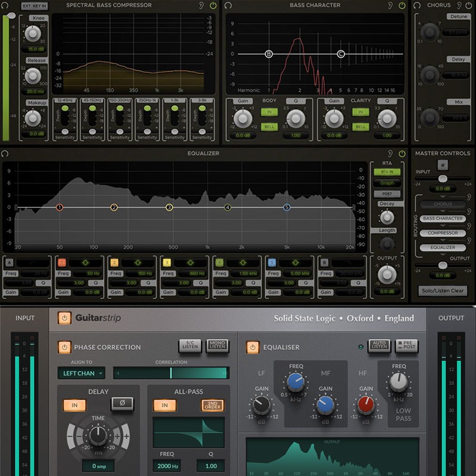Click the Chorus module reset arrow icon

(417, 5)
